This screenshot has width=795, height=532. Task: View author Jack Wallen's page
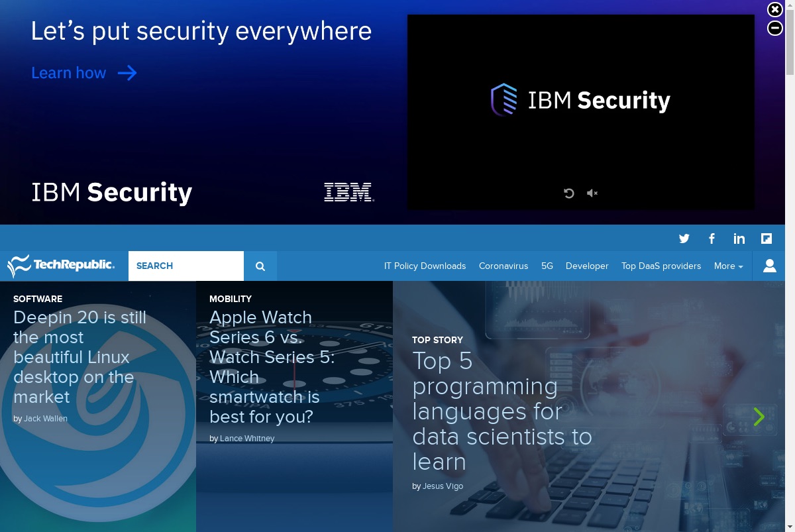click(x=46, y=419)
